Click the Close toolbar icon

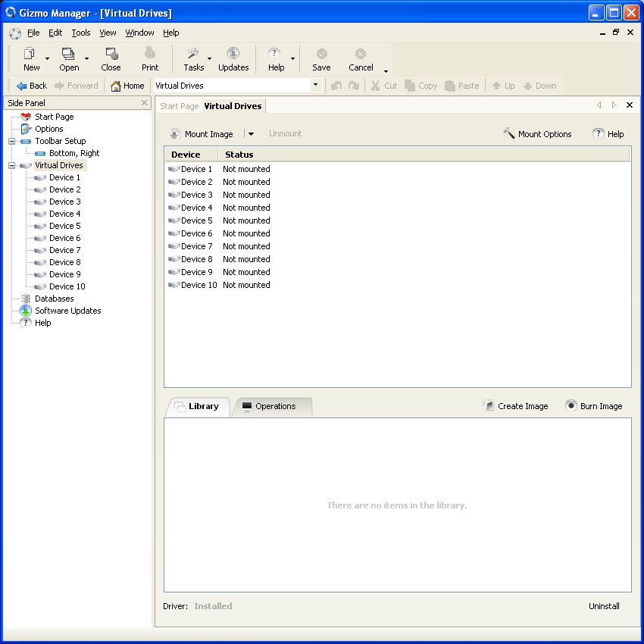(111, 59)
